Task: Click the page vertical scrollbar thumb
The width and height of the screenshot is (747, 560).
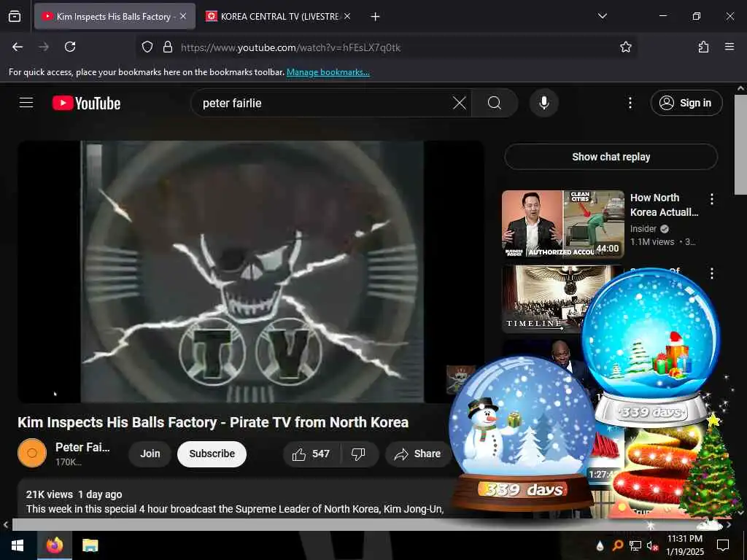Action: tap(740, 144)
